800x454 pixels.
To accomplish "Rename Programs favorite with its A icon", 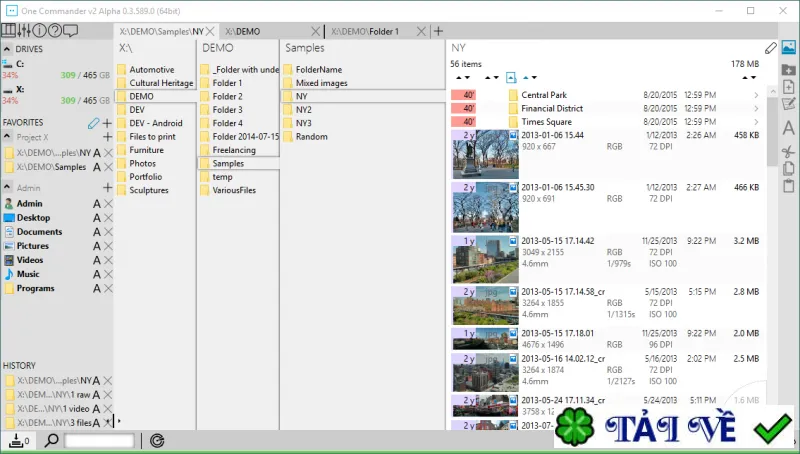I will click(x=96, y=289).
